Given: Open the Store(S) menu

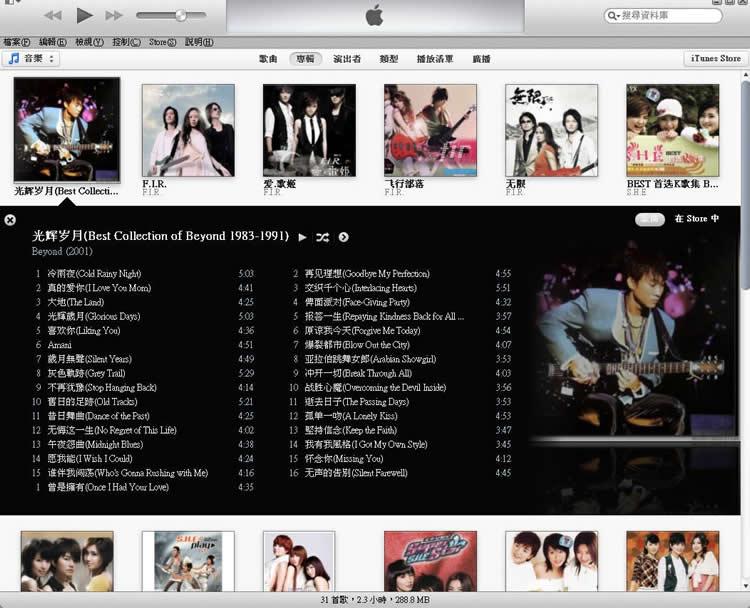Looking at the screenshot, I should pos(162,42).
